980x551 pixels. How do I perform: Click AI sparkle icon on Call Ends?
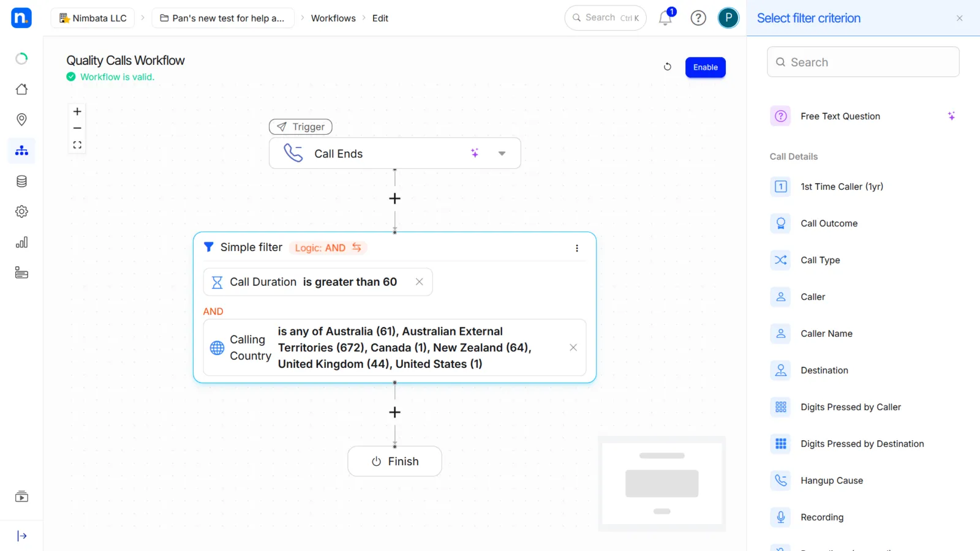point(475,153)
